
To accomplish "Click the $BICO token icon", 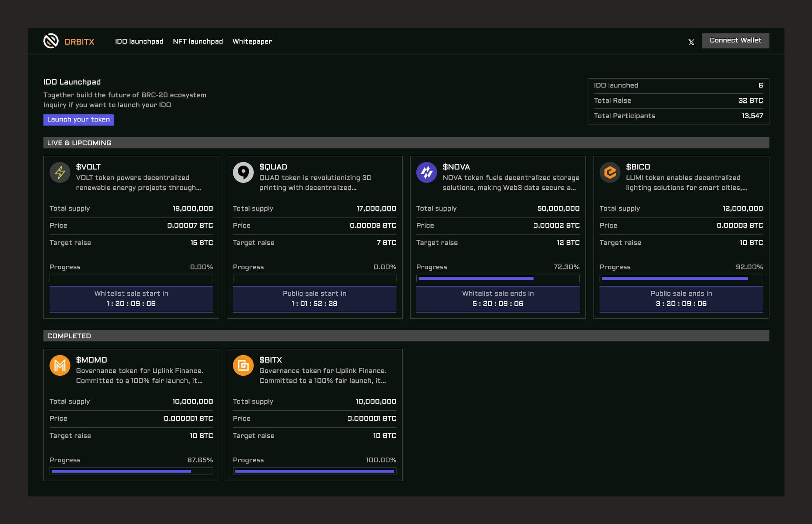I will [610, 172].
